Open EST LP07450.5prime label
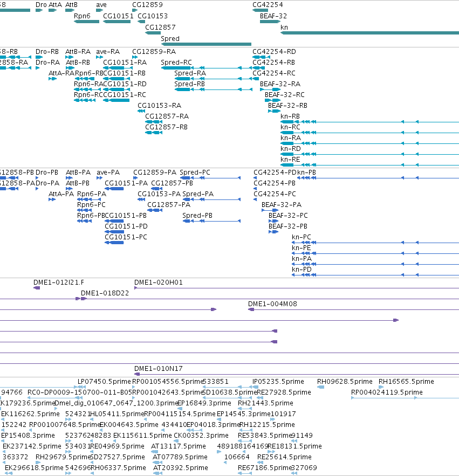The height and width of the screenshot is (476, 459). pyautogui.click(x=104, y=382)
